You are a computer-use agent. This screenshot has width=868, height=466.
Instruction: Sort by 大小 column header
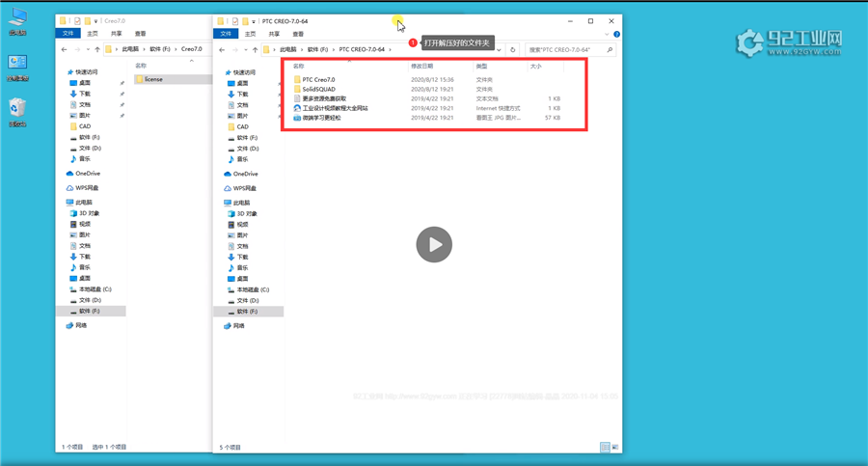click(536, 67)
